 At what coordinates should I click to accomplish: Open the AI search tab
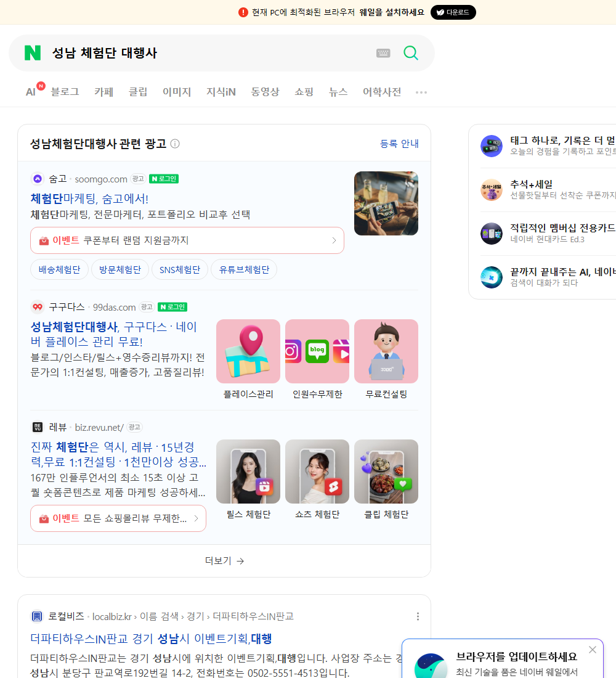coord(30,92)
